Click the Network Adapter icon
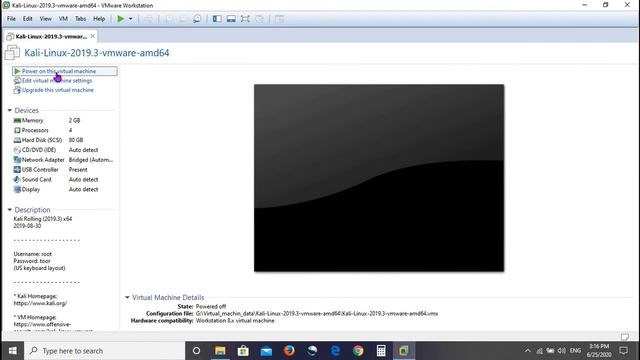 pos(17,160)
